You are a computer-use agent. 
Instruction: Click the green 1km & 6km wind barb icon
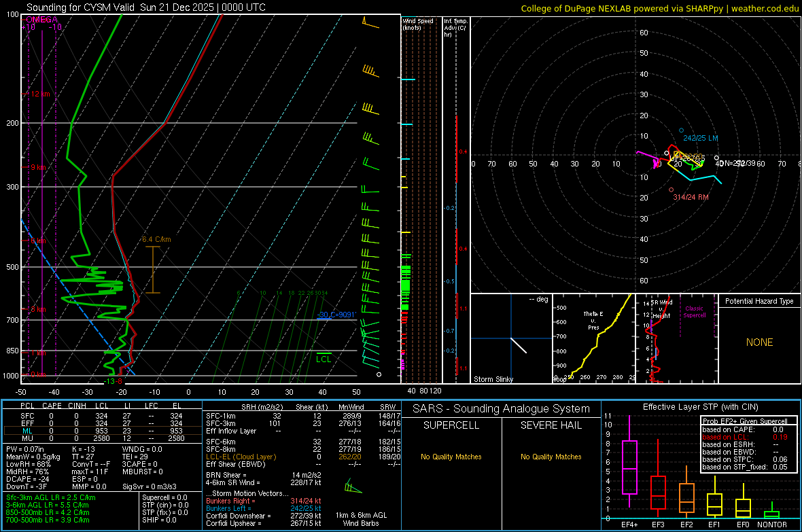point(353,486)
